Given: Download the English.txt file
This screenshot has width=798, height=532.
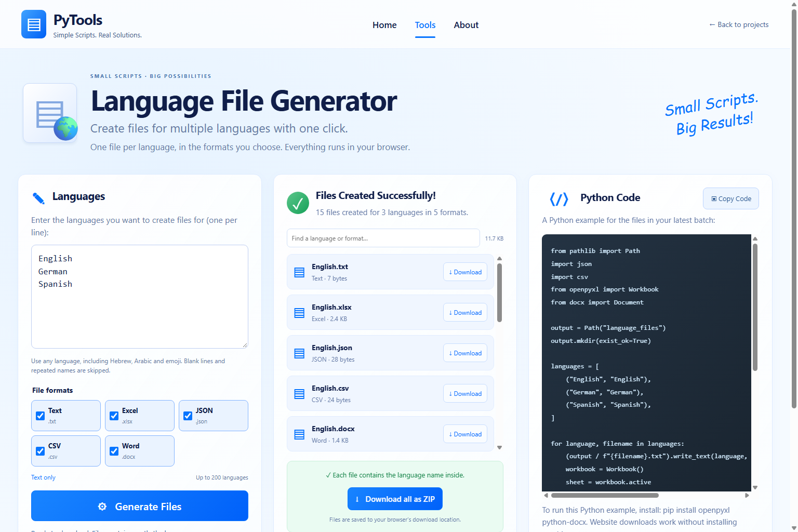Looking at the screenshot, I should [465, 272].
